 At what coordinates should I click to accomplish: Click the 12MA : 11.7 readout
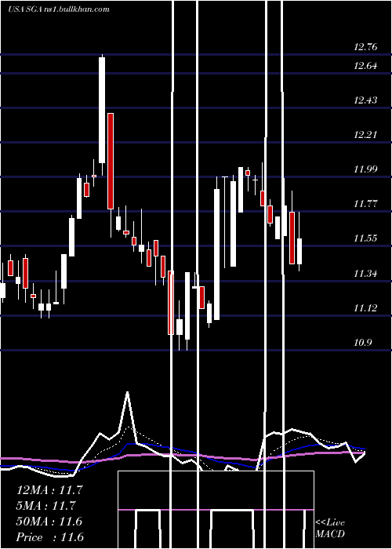coord(49,489)
